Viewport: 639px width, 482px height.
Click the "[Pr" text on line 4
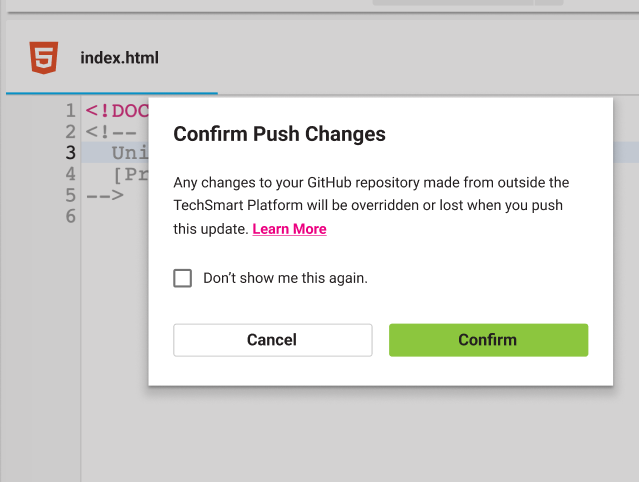click(x=130, y=174)
